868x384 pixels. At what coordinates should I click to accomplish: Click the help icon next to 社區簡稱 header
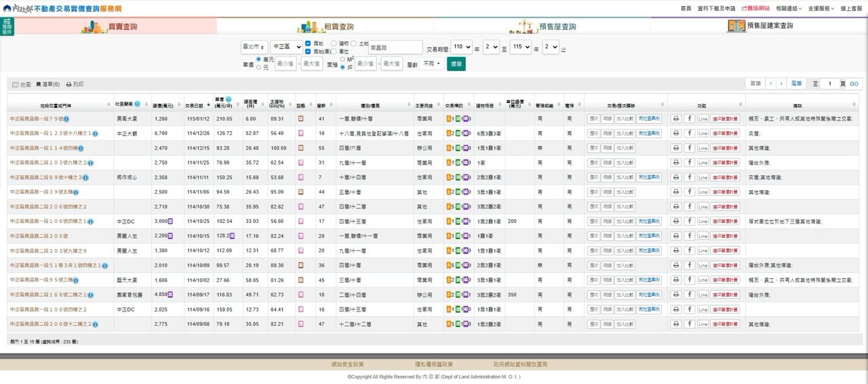point(138,104)
